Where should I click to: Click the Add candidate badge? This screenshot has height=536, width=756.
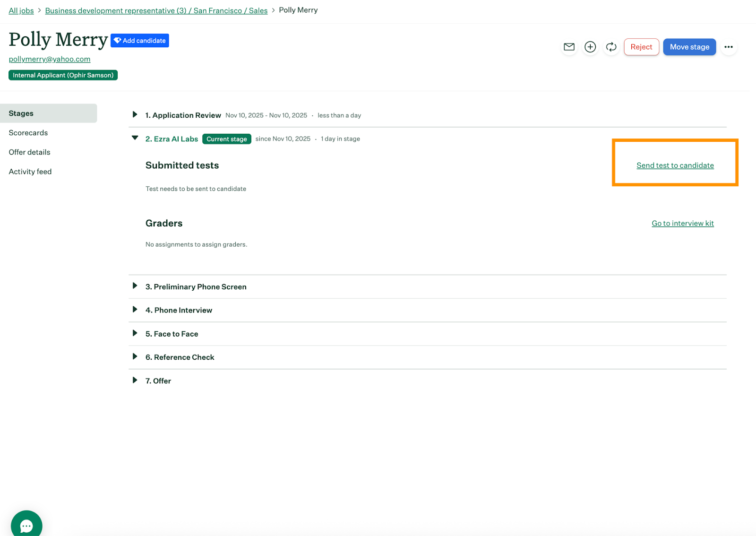140,41
